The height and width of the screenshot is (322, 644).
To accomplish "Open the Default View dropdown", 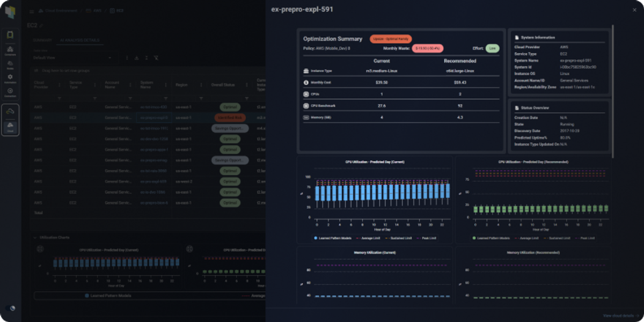I will [72, 57].
